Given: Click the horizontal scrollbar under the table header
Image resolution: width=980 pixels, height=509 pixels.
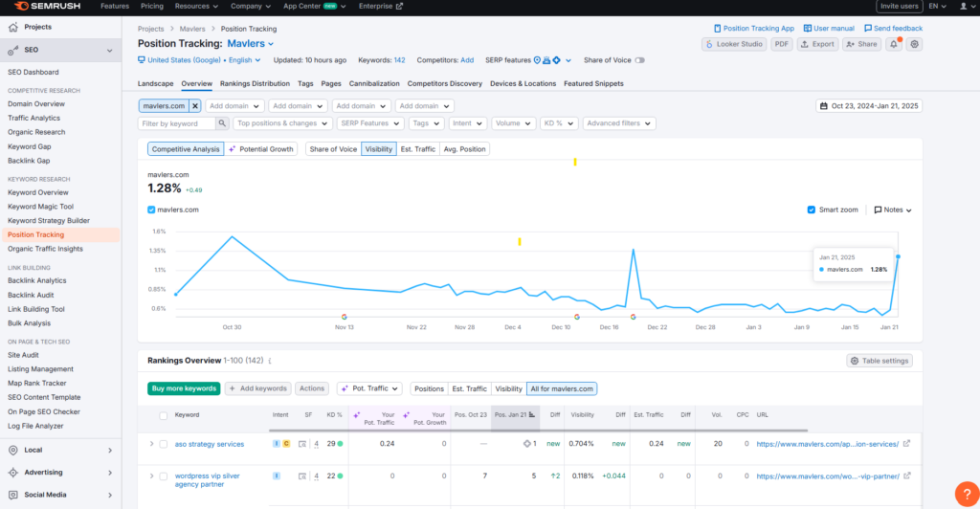Looking at the screenshot, I should click(x=538, y=431).
